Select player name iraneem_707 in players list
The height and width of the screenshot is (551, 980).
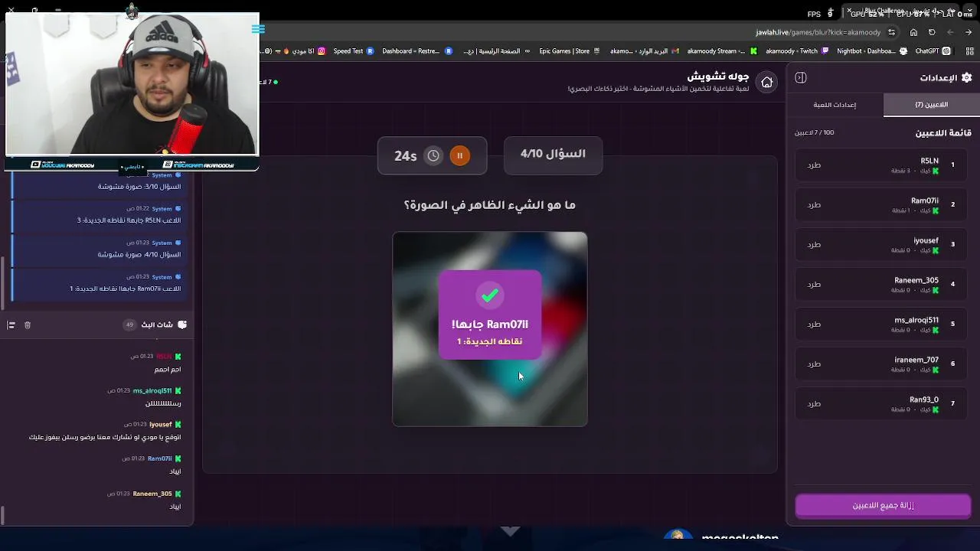click(916, 360)
